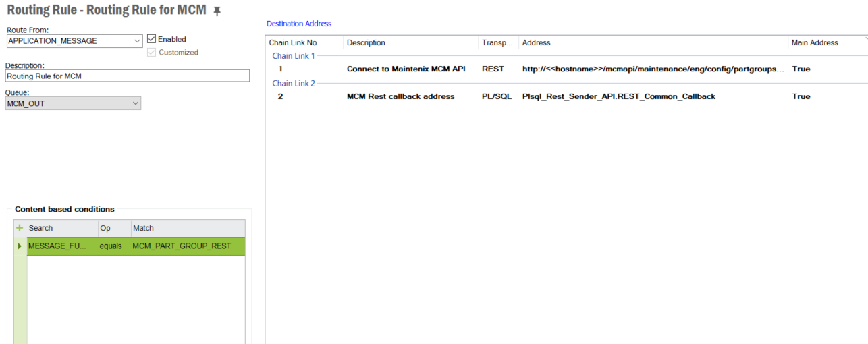This screenshot has width=868, height=344.
Task: Click the green plus add-condition icon
Action: [20, 228]
